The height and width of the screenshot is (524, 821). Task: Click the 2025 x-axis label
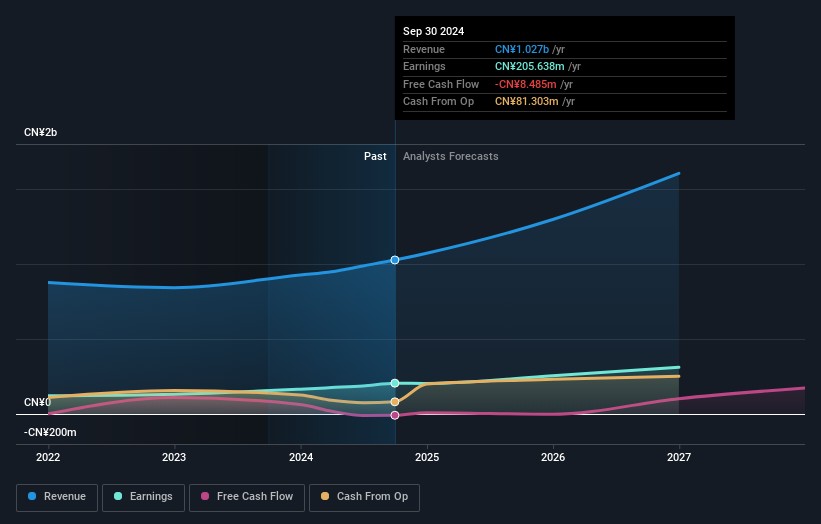point(427,457)
